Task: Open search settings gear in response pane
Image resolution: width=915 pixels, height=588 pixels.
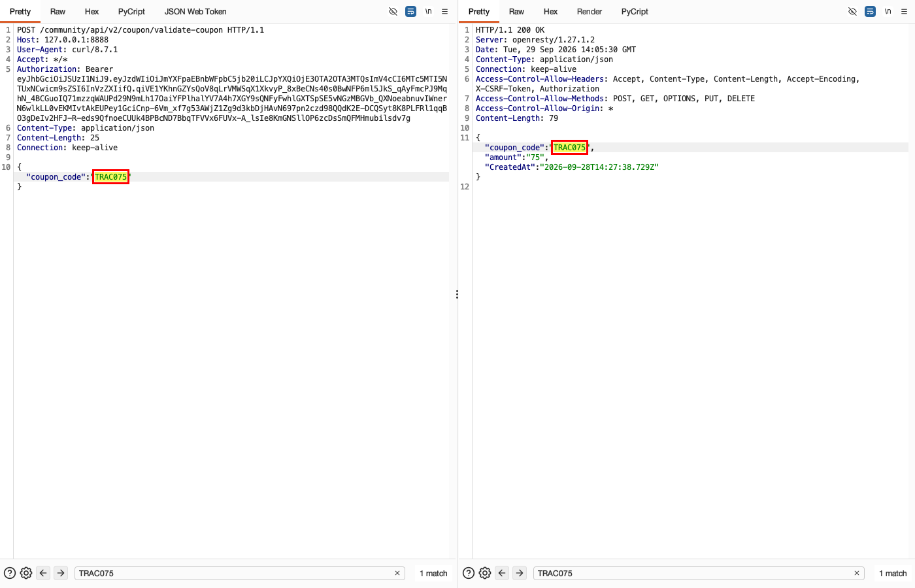Action: 485,573
